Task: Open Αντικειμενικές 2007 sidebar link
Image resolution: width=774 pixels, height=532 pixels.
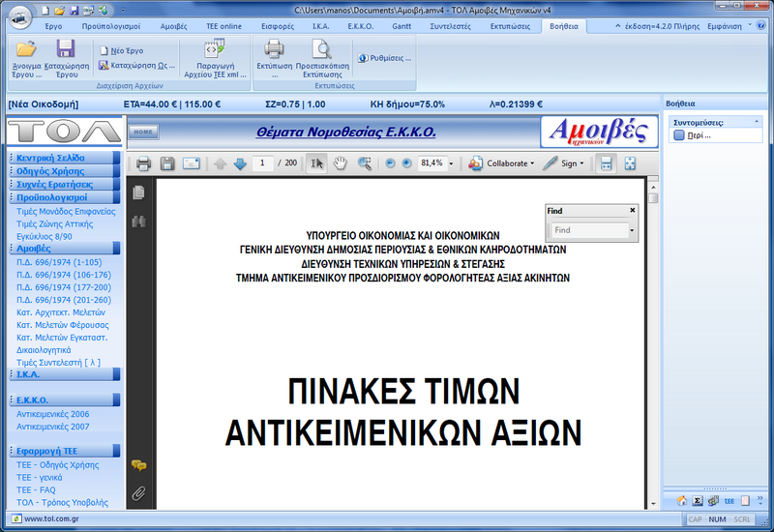Action: [x=52, y=426]
